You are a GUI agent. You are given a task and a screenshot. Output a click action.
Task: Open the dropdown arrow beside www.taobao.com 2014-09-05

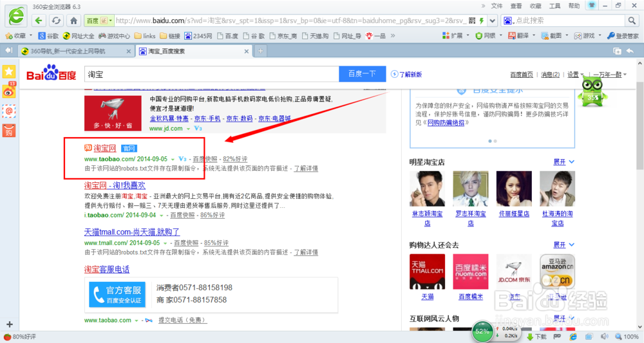point(173,159)
